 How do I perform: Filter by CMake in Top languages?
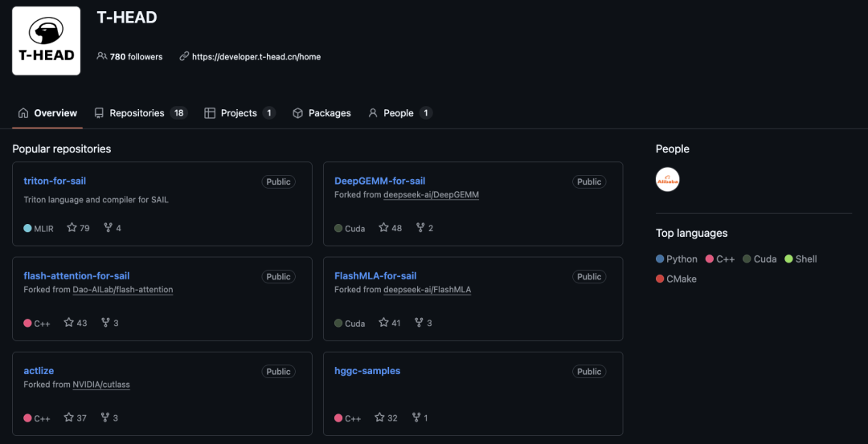pyautogui.click(x=677, y=279)
